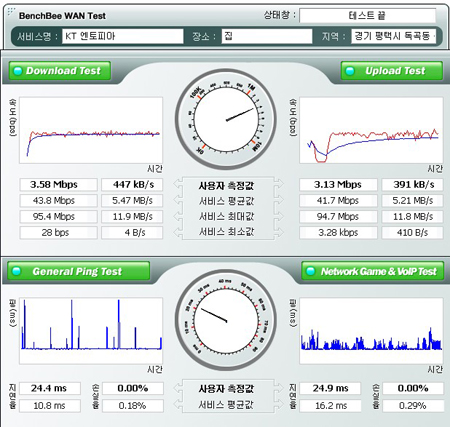This screenshot has width=450, height=427.
Task: Click the upload speed graph
Action: pyautogui.click(x=371, y=130)
